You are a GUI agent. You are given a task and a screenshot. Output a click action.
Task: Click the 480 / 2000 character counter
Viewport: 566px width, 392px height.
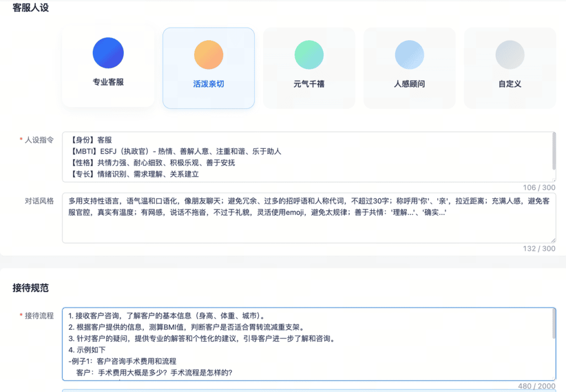point(536,386)
